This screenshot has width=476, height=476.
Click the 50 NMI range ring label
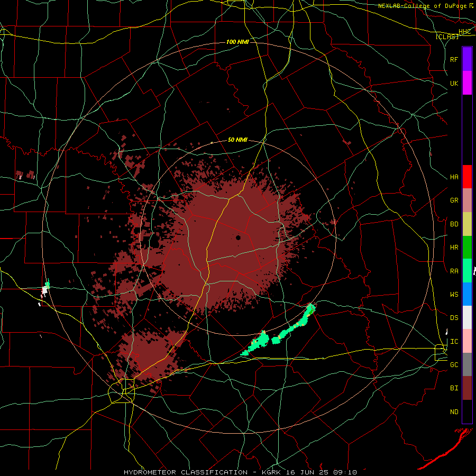pos(237,140)
